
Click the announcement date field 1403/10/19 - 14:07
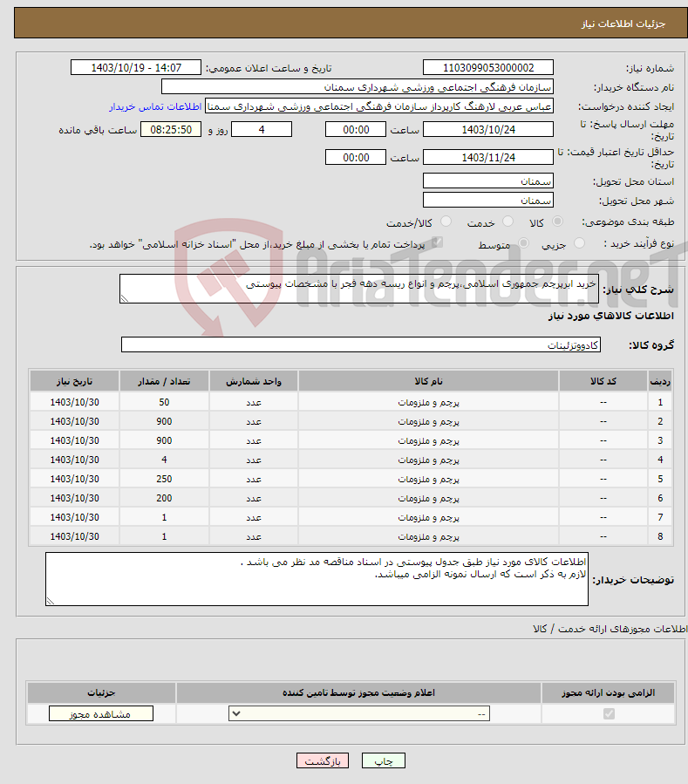coord(136,67)
